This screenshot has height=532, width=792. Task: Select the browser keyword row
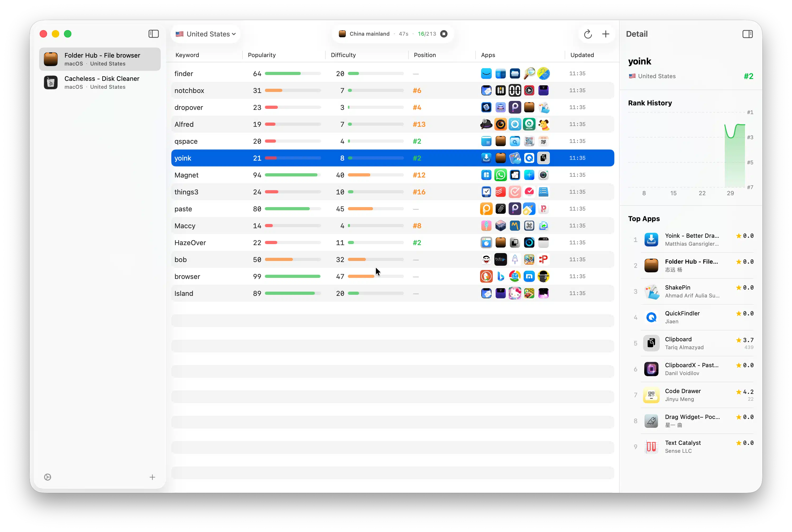point(393,277)
